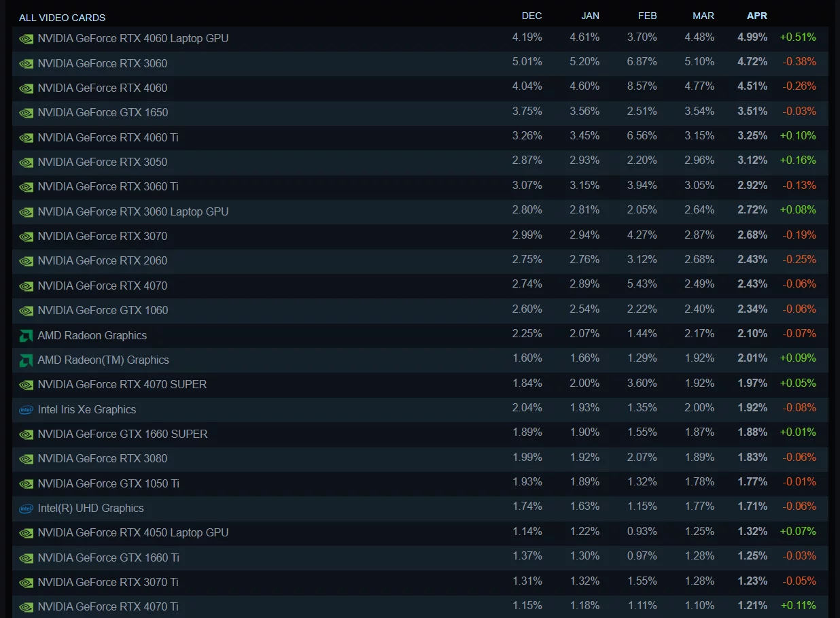The height and width of the screenshot is (618, 840).
Task: Click the AMD logo beside AMD Radeon(TM) Graphics
Action: click(x=26, y=360)
